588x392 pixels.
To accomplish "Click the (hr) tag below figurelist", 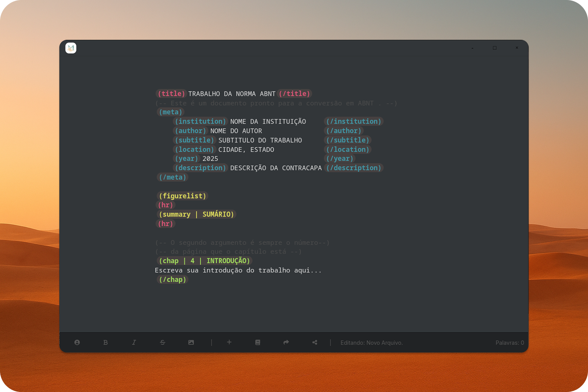I will click(165, 205).
